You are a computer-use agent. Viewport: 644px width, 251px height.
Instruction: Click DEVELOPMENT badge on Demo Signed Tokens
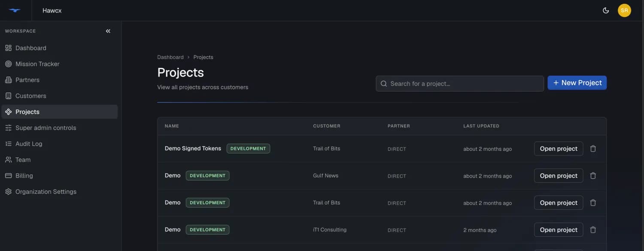248,149
